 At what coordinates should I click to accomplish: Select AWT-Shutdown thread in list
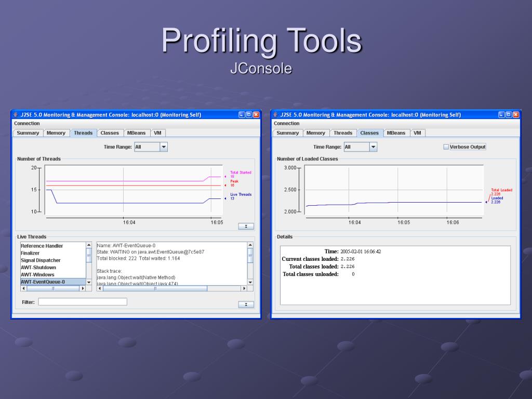[x=53, y=268]
